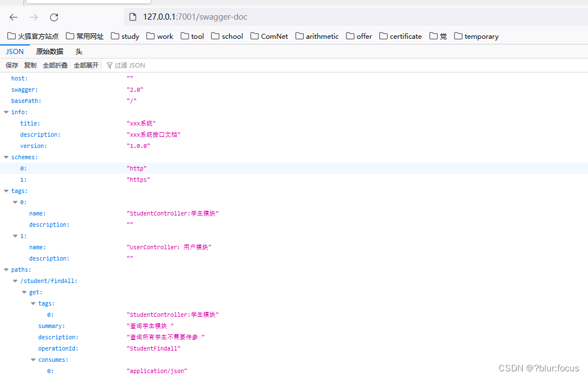Switch to the 原始数据 raw data tab

[50, 52]
